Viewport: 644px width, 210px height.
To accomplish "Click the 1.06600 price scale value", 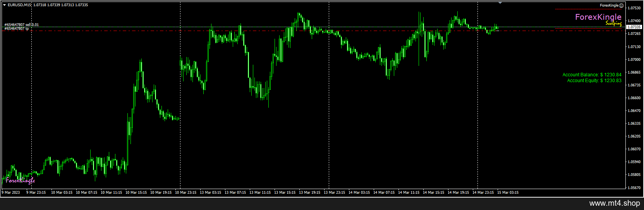I will [634, 98].
